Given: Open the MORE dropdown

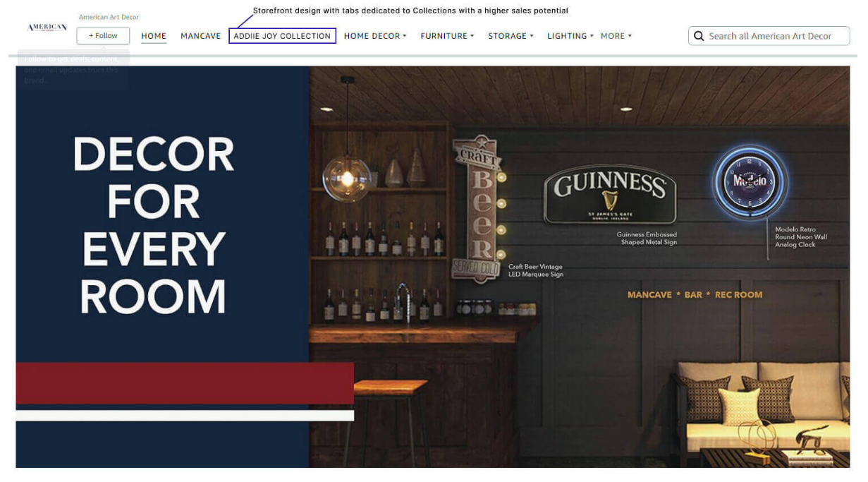Looking at the screenshot, I should 615,35.
